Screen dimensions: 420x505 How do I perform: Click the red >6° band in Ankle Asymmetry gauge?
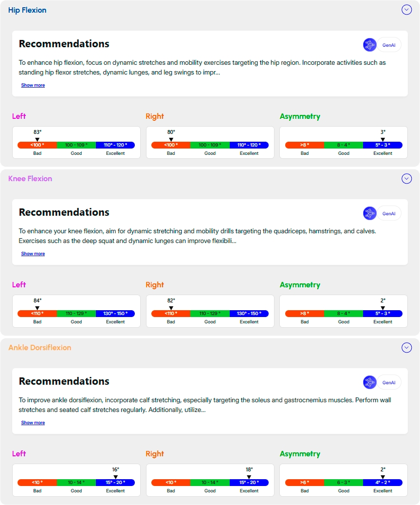coord(305,483)
